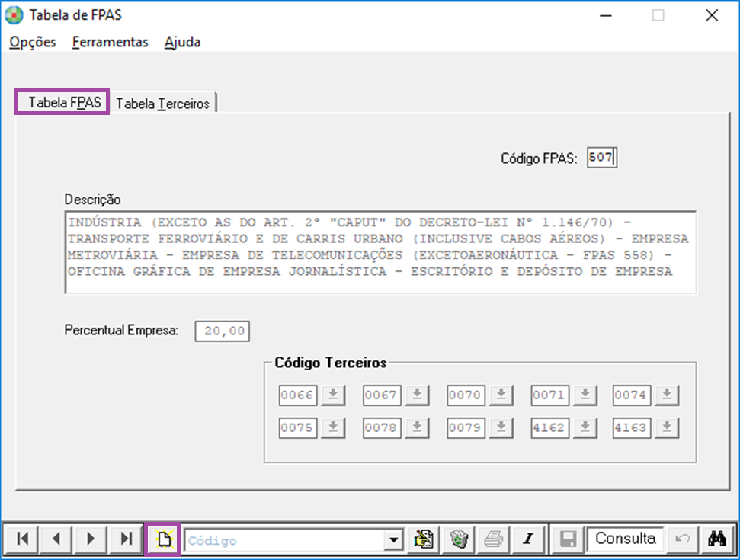
Task: Click the Percentual Empresa label
Action: (x=121, y=330)
